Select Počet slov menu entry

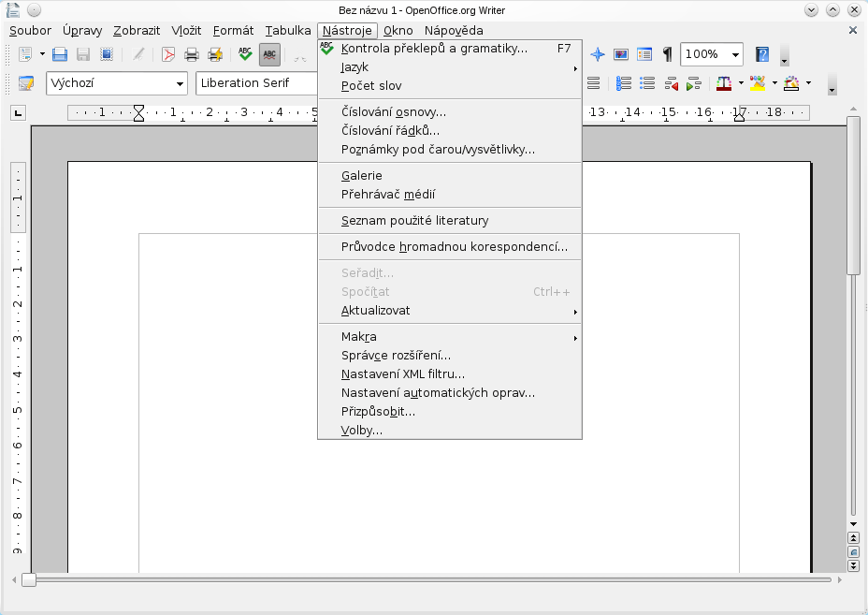(450, 86)
